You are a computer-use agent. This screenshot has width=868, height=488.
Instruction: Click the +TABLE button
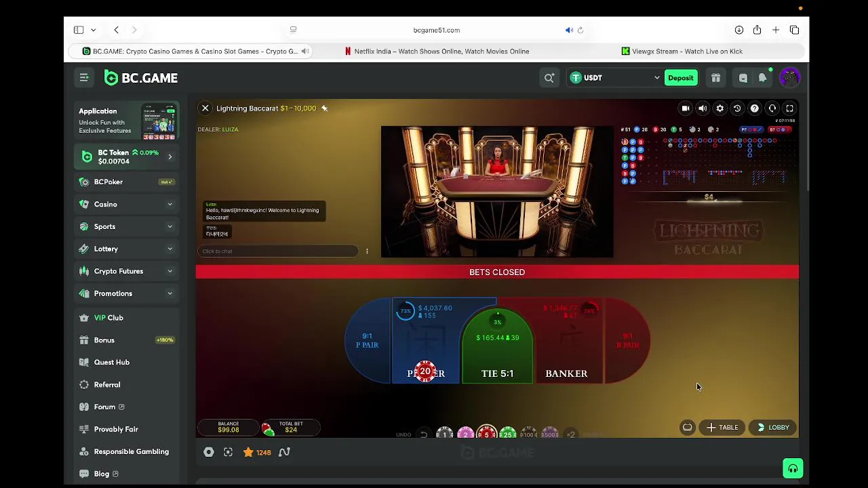point(722,428)
